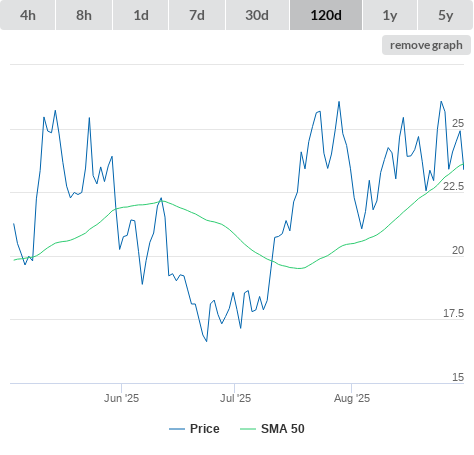This screenshot has width=474, height=455.
Task: Toggle the Price series in legend
Action: click(x=195, y=429)
